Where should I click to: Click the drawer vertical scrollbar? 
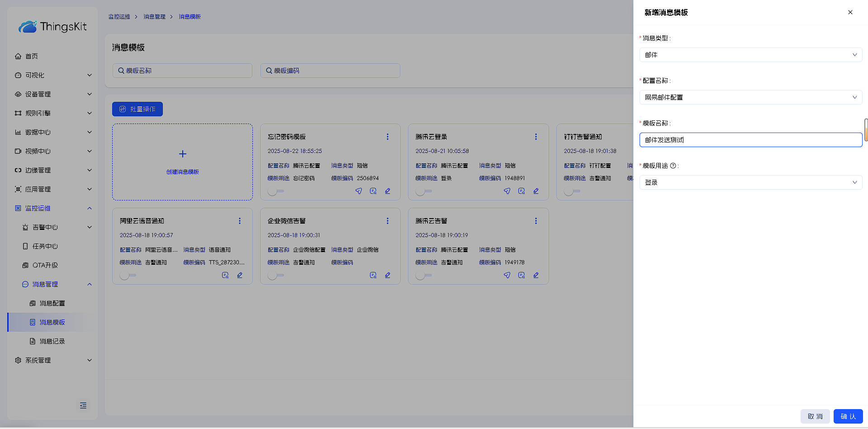click(866, 130)
